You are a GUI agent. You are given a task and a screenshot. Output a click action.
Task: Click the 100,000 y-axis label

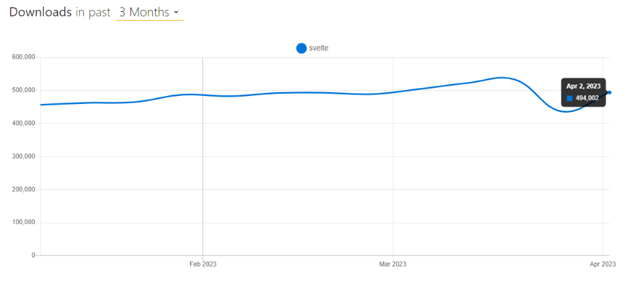coord(23,223)
